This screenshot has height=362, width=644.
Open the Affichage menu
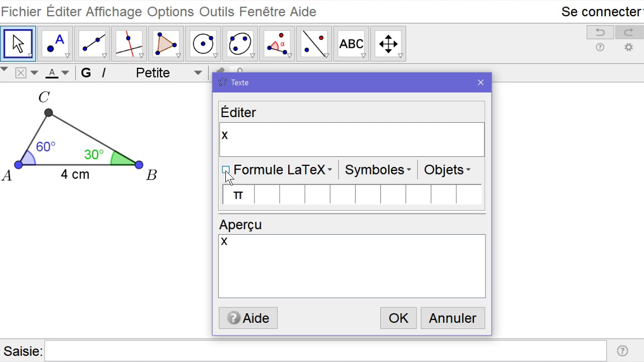click(x=114, y=11)
